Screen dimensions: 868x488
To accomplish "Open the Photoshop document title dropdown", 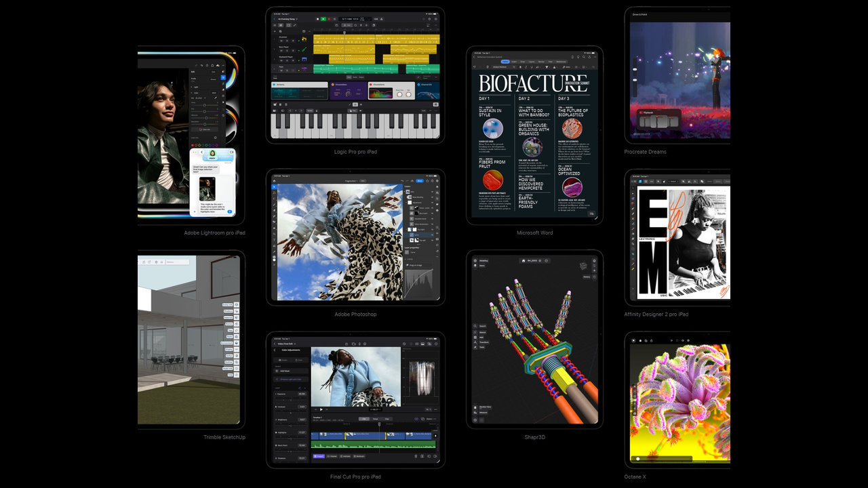I will point(350,181).
